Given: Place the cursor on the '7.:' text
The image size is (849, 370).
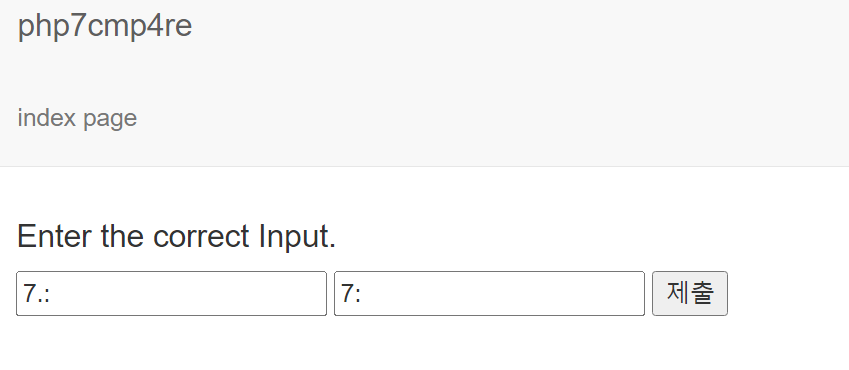Looking at the screenshot, I should tap(37, 294).
